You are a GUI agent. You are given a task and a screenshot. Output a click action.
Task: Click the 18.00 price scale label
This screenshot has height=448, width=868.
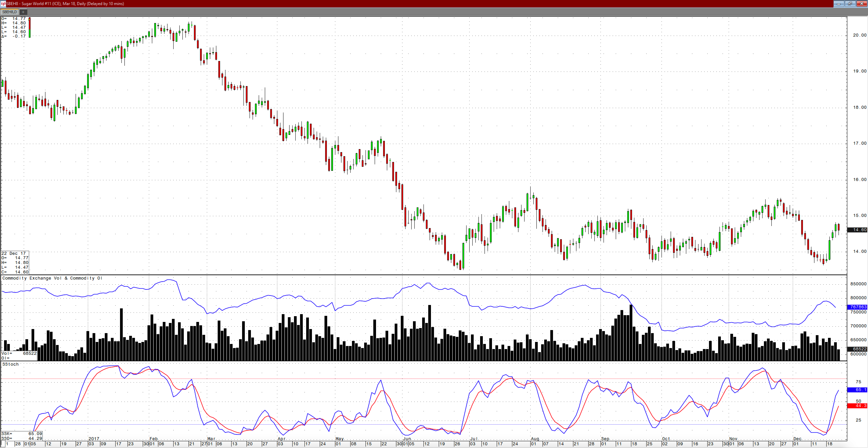pos(860,107)
